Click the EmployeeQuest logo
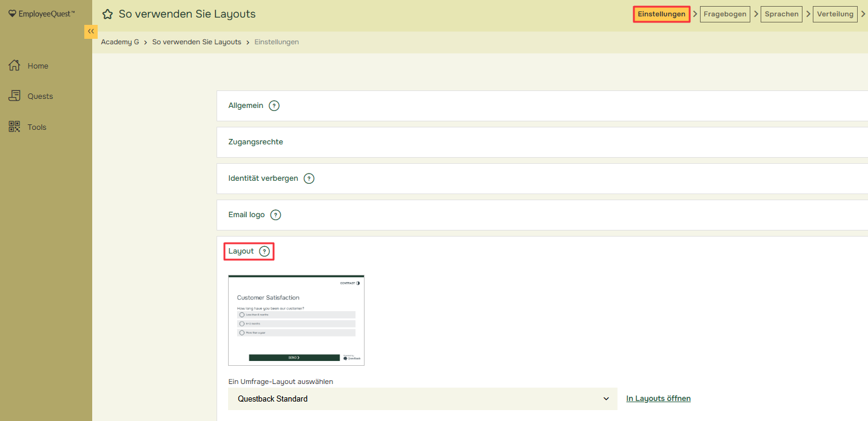 coord(42,13)
